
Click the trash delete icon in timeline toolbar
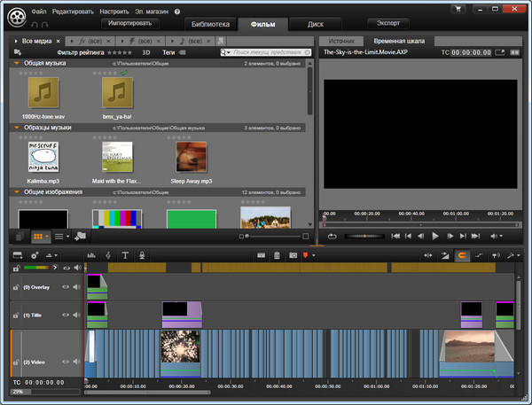click(278, 255)
